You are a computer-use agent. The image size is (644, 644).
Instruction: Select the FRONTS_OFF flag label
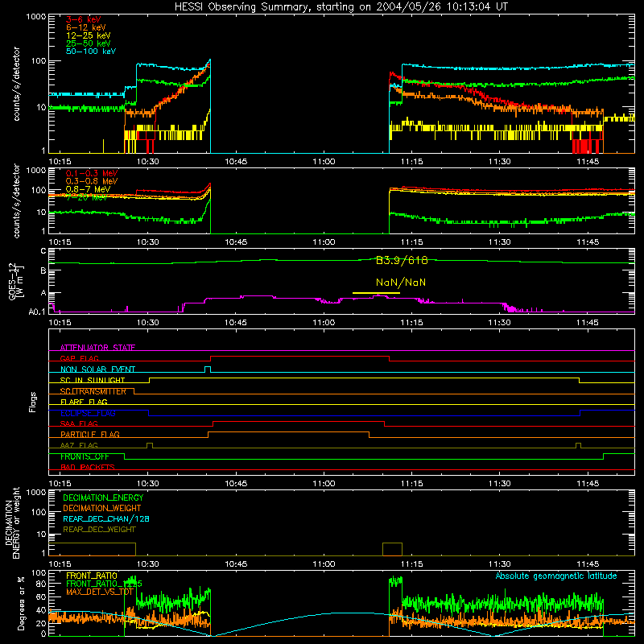(85, 456)
